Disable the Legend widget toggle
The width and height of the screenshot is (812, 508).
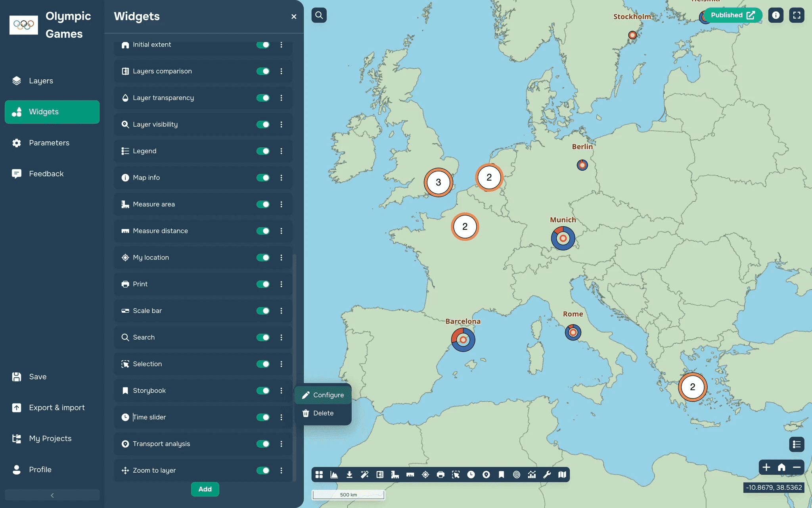click(263, 151)
